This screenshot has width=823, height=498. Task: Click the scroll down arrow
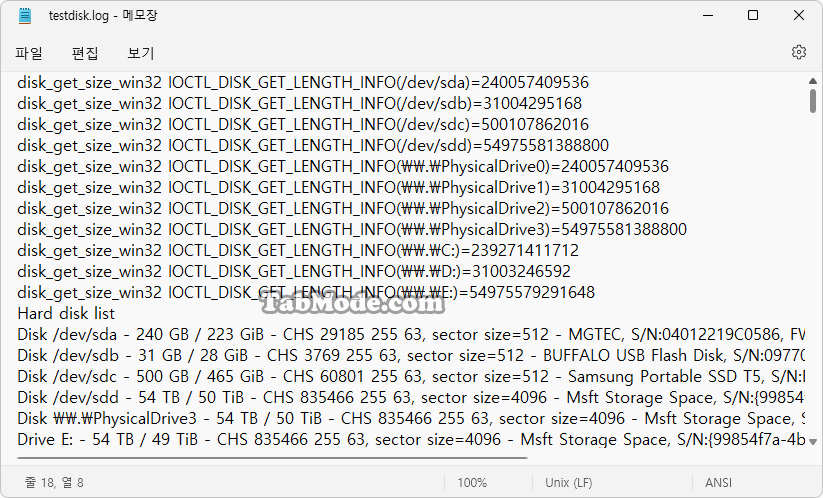(813, 442)
